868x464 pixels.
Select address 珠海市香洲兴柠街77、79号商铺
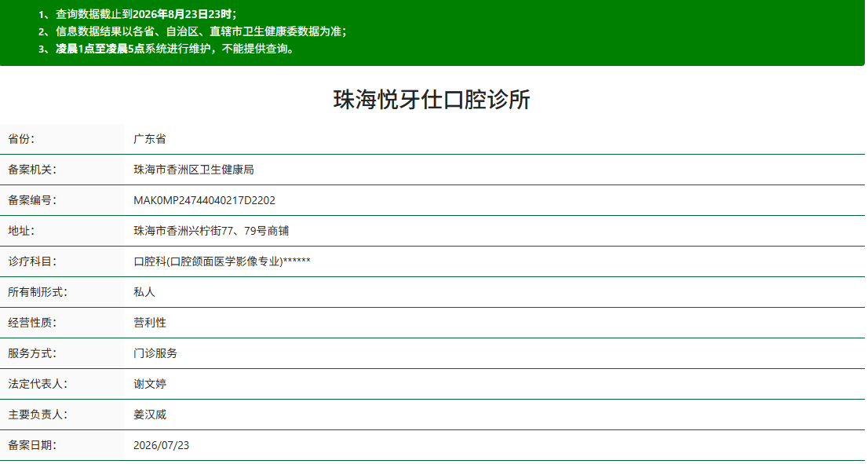pos(211,231)
